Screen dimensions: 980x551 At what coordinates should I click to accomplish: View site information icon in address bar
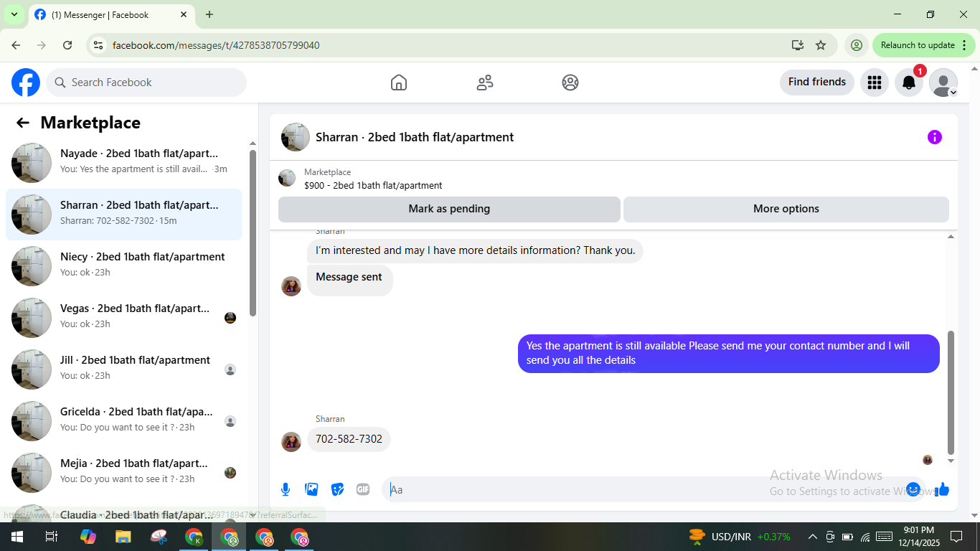click(x=99, y=45)
